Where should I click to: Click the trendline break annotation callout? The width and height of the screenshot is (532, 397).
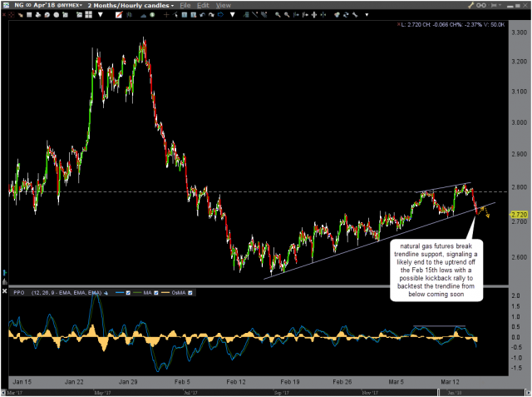coord(436,270)
